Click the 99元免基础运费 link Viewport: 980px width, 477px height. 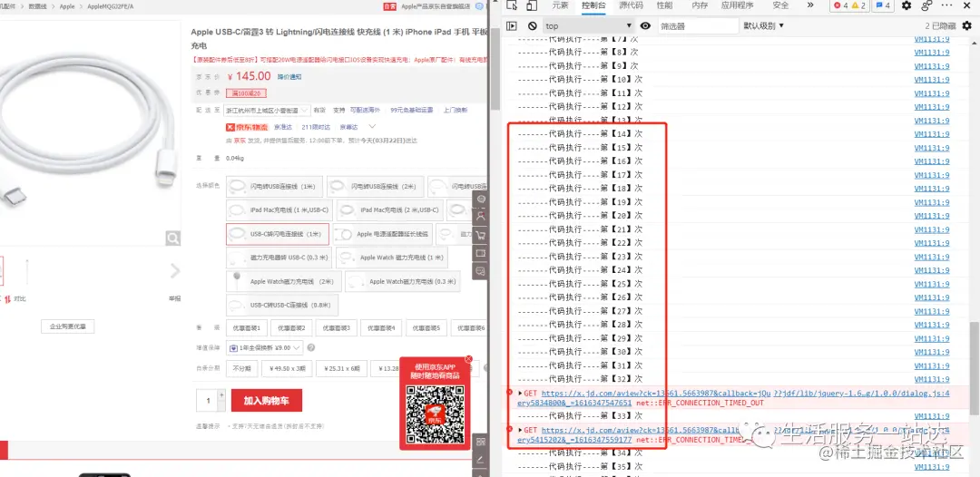click(411, 110)
